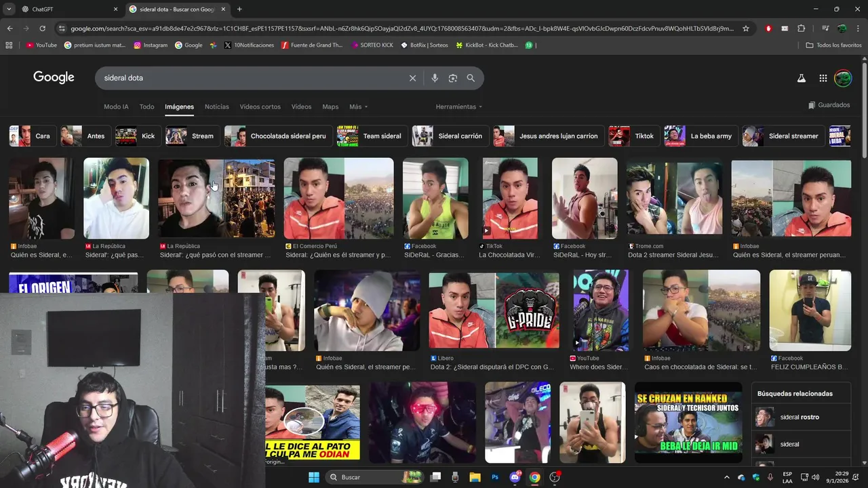Open the Google apps grid icon
The width and height of the screenshot is (868, 488).
pyautogui.click(x=823, y=78)
